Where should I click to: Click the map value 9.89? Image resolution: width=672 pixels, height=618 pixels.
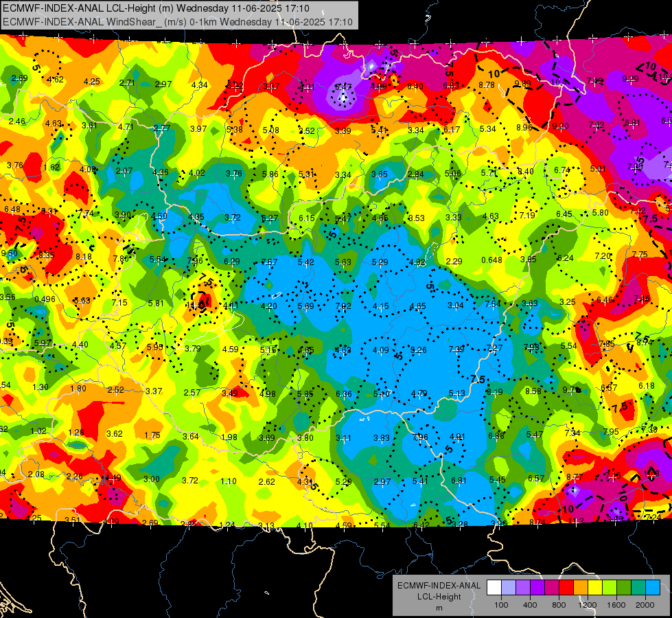click(x=522, y=84)
